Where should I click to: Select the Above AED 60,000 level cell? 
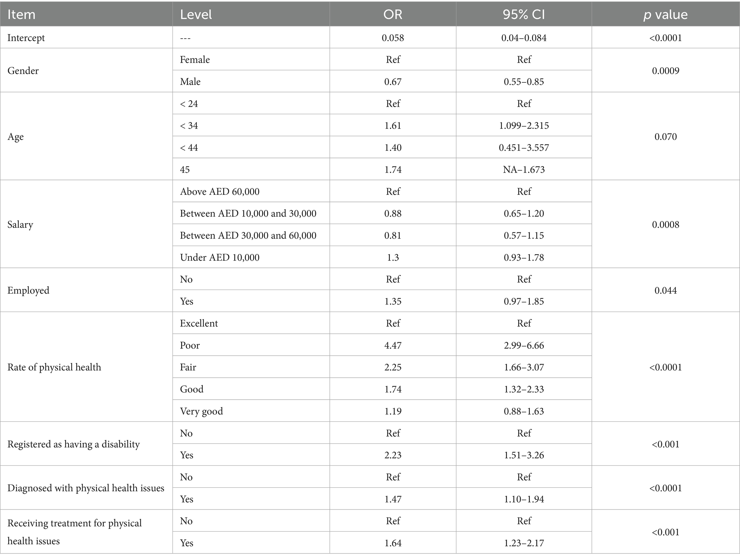tap(219, 192)
